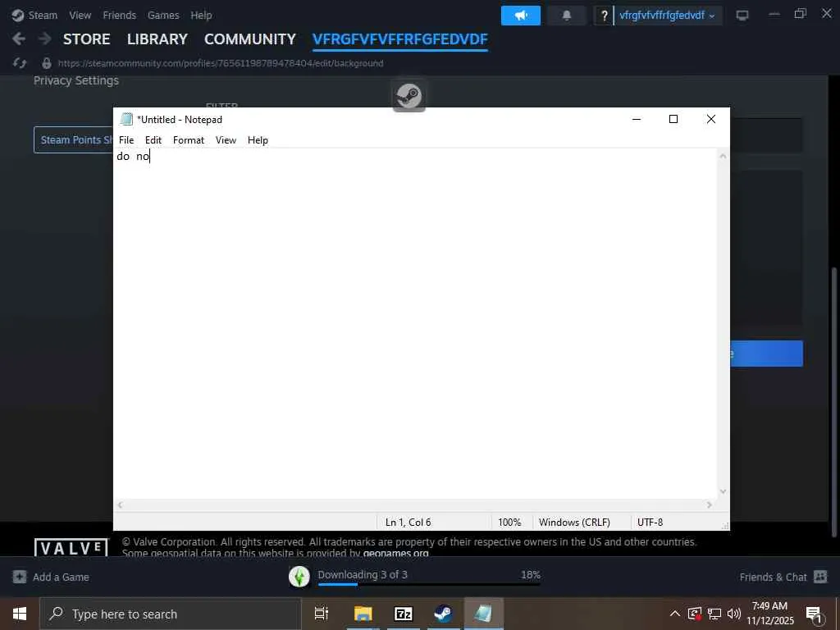Click the Ln 1, Col 6 status text
840x630 pixels.
pos(409,522)
